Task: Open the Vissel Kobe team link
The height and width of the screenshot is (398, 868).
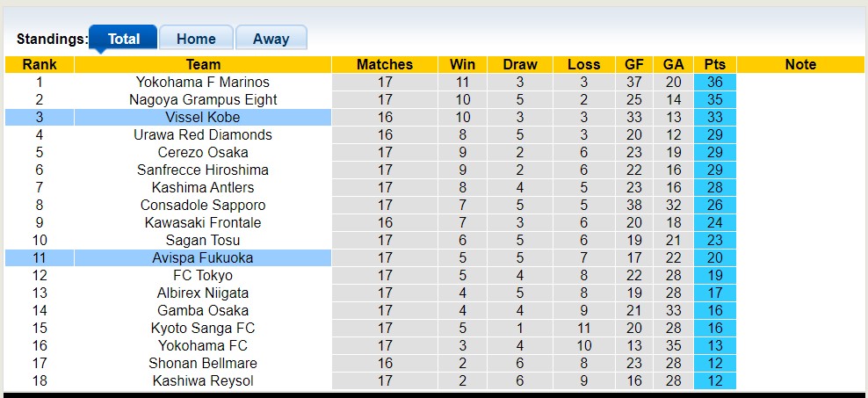Action: pyautogui.click(x=203, y=117)
